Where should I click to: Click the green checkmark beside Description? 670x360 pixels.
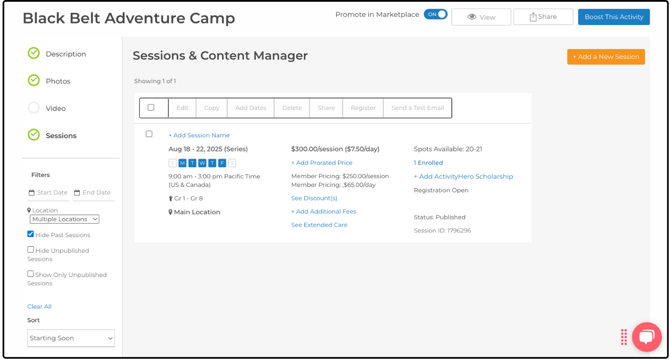pyautogui.click(x=34, y=53)
